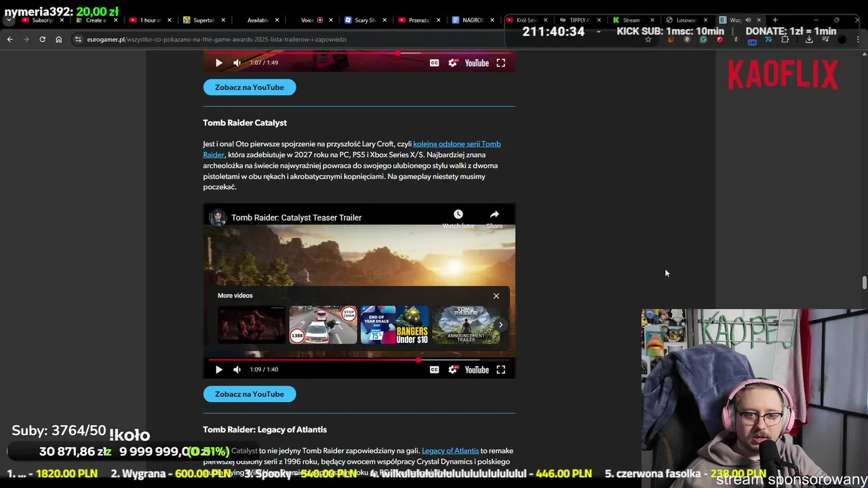The image size is (868, 488).
Task: Click the channel avatar in video title
Action: coord(218,218)
